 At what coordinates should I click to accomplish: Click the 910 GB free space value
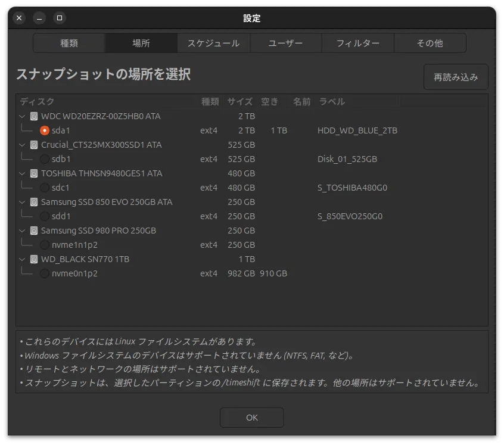click(273, 273)
